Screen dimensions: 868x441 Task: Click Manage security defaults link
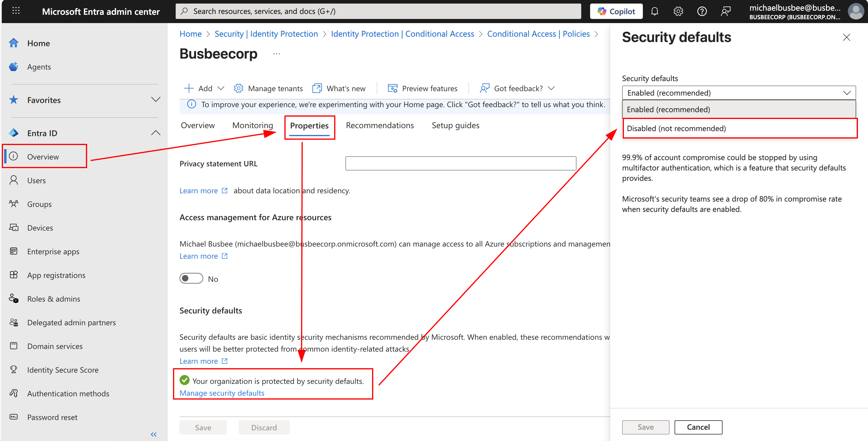222,393
